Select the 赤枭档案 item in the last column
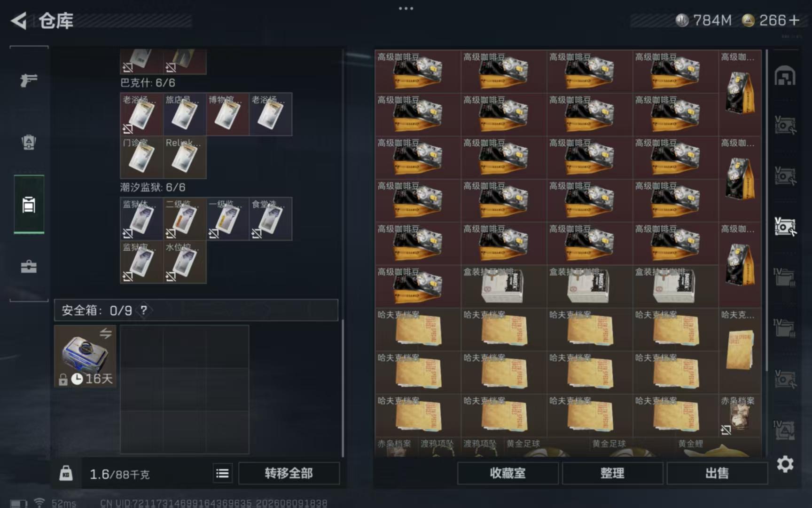Viewport: 812px width, 508px height. coord(740,415)
